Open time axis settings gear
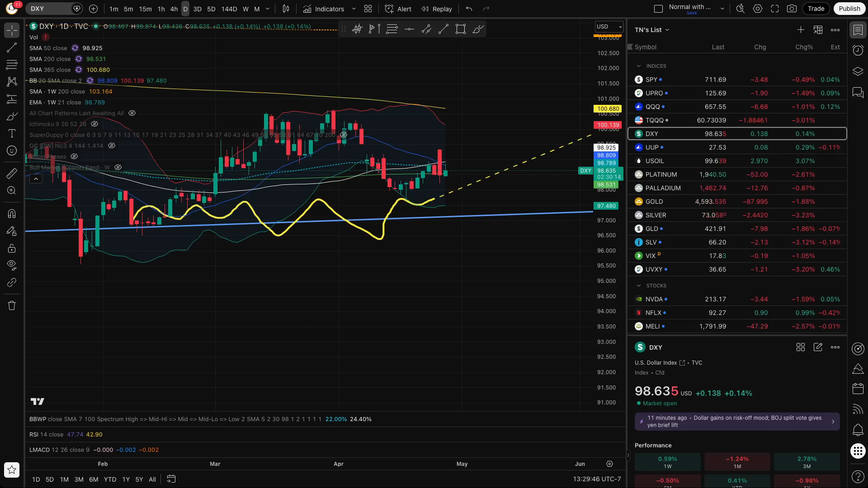868x488 pixels. 609,464
